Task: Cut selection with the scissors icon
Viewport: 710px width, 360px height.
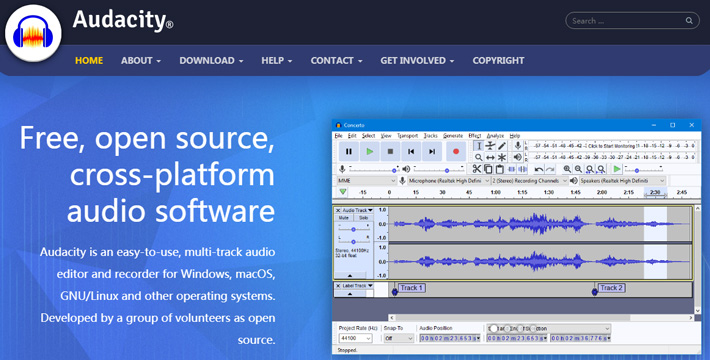Action: coord(476,169)
